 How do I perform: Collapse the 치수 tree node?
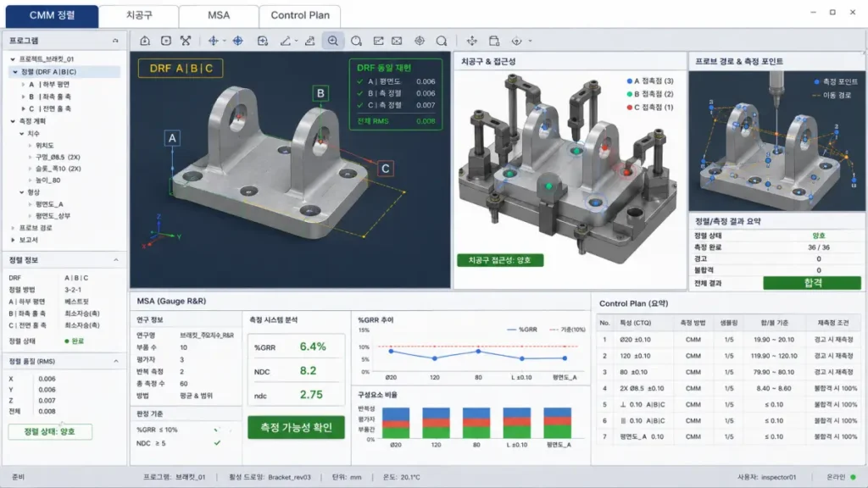21,134
